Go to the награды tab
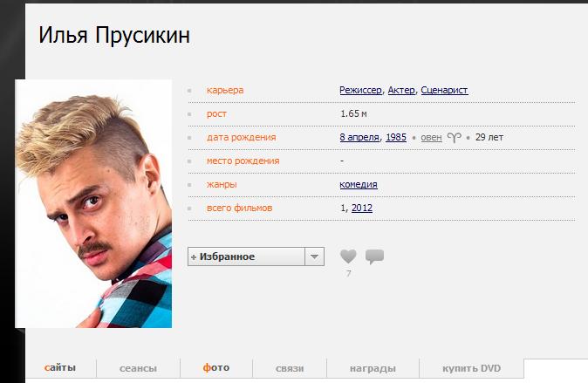 click(373, 368)
